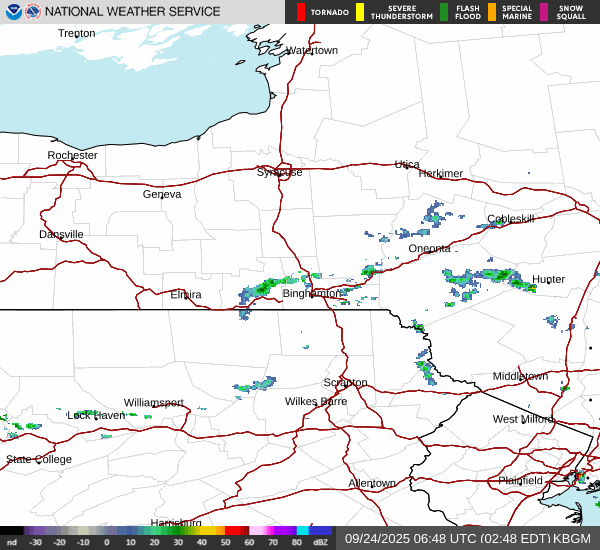The image size is (600, 550).
Task: Click the green Flash Flood legend box
Action: [443, 12]
